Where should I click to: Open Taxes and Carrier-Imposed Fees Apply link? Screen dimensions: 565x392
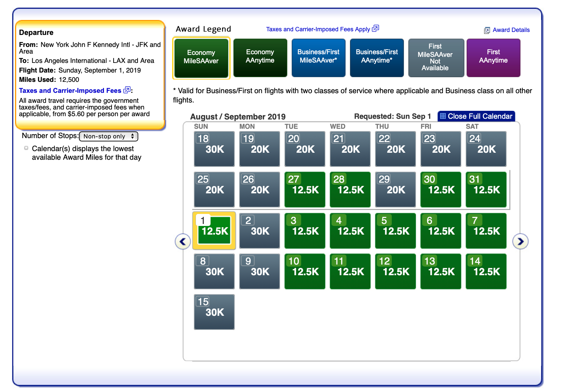pyautogui.click(x=318, y=29)
